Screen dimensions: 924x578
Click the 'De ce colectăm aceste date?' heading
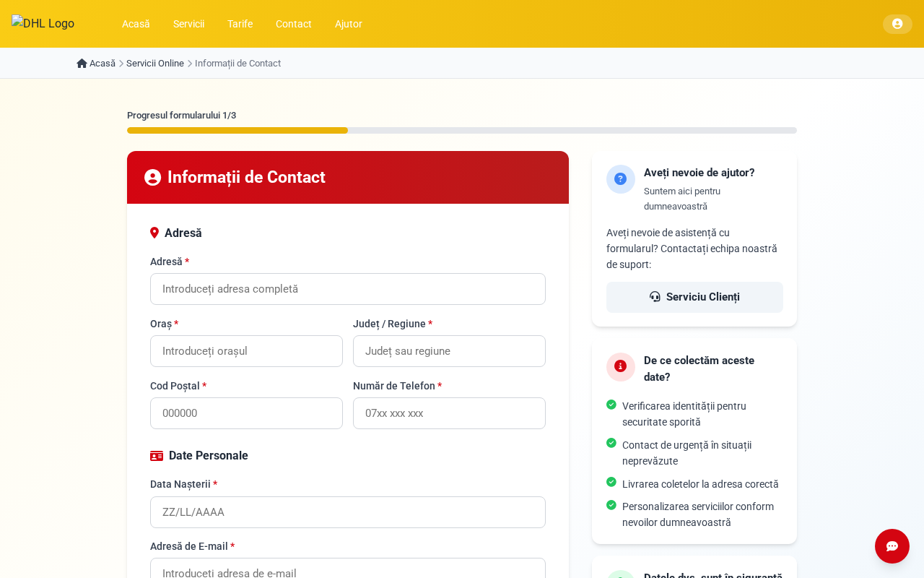(x=699, y=368)
